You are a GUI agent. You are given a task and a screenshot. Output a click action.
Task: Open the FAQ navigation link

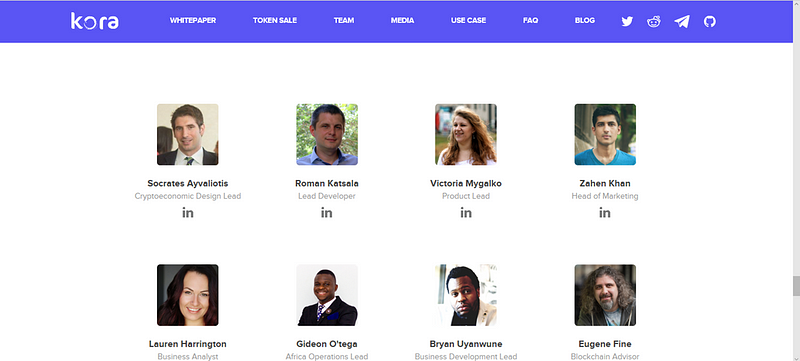(531, 20)
